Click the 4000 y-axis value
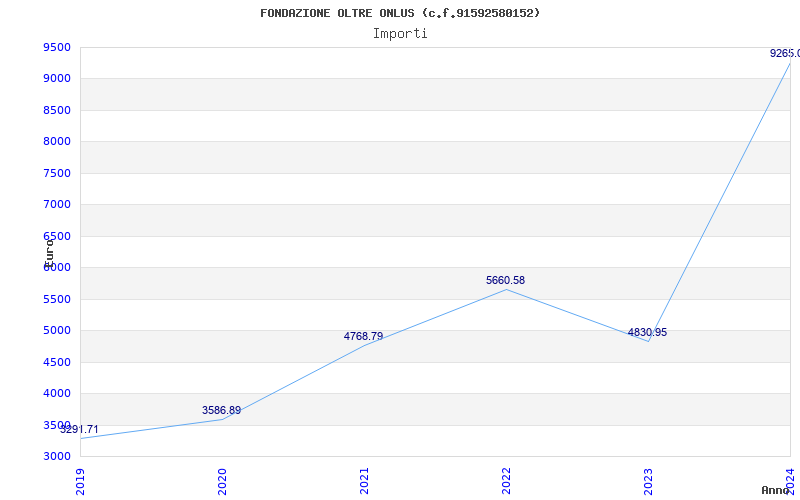 coord(57,393)
